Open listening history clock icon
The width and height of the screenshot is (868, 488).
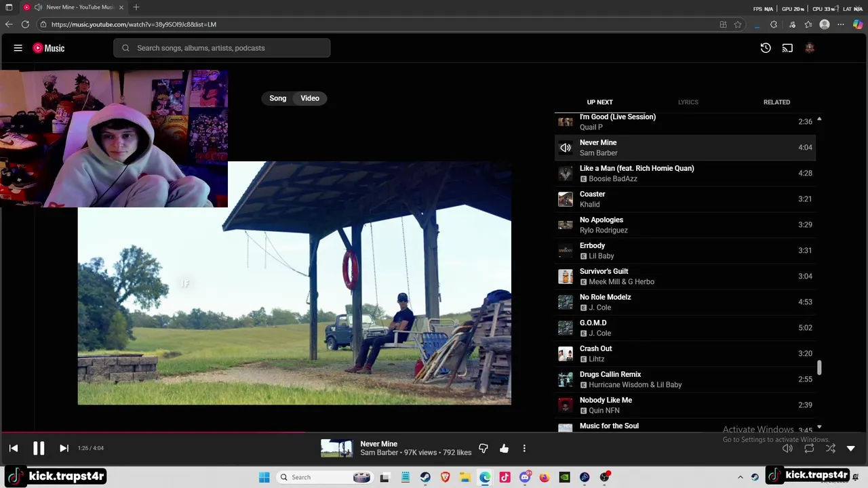766,48
